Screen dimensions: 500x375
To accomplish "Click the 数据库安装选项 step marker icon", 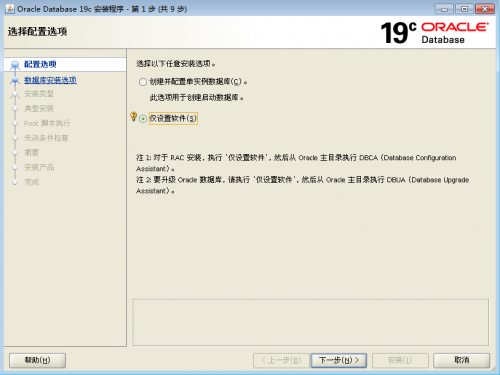I will tap(15, 80).
